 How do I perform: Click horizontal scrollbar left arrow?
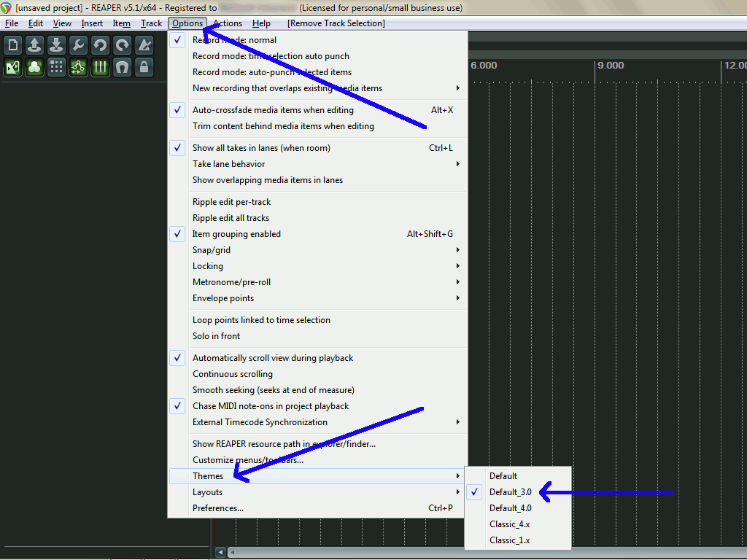220,553
